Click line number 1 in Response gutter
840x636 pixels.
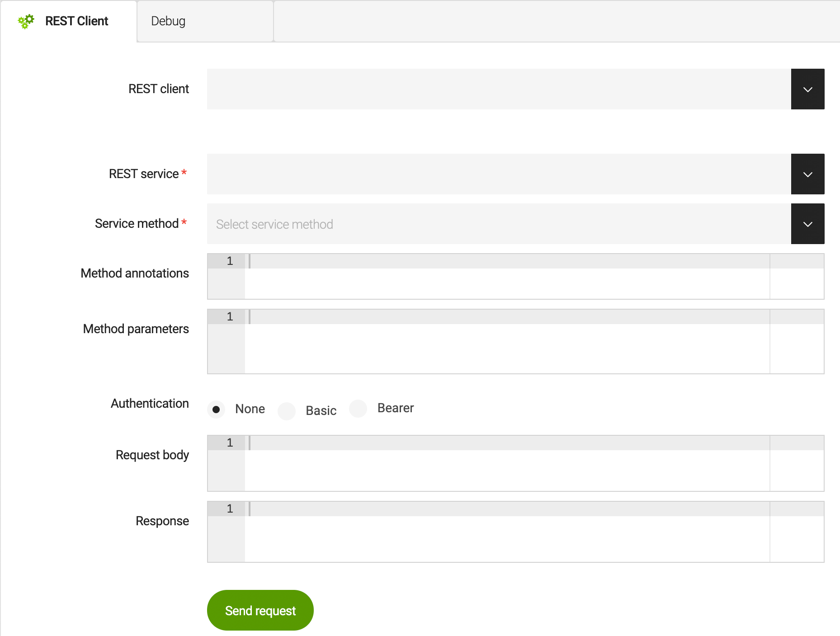pos(230,509)
